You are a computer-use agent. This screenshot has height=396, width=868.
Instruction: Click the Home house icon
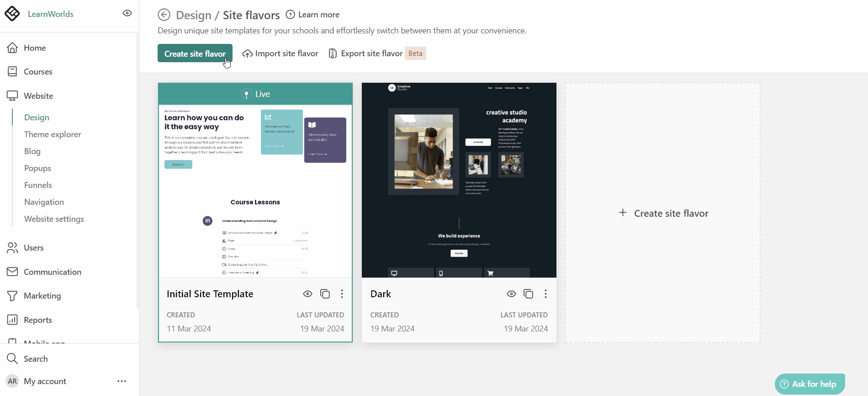coord(12,48)
